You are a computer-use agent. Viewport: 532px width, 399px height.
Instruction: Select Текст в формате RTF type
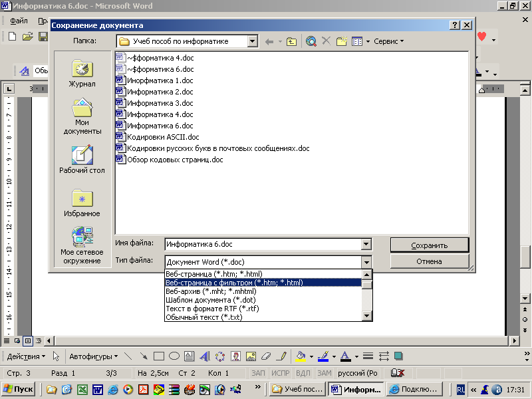263,309
